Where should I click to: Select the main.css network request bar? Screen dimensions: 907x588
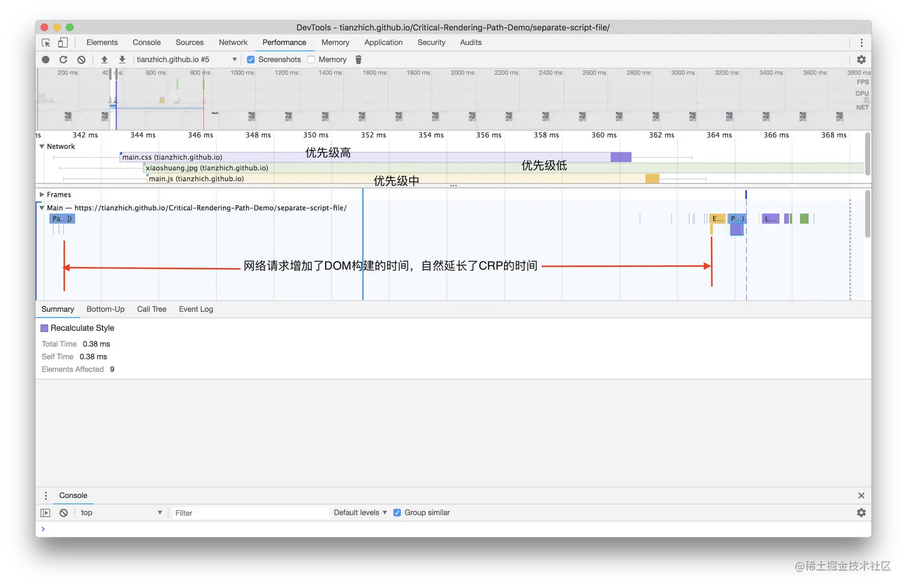click(376, 157)
